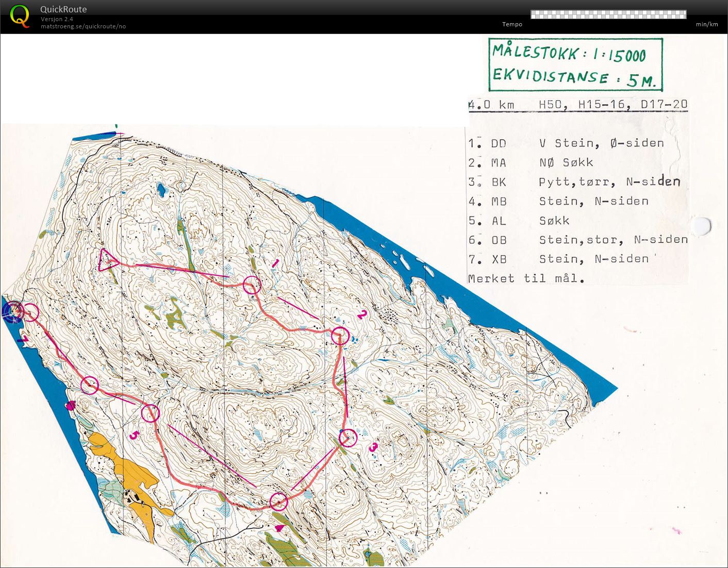The height and width of the screenshot is (568, 728).
Task: Click the small blue pond in north map
Action: tap(162, 190)
